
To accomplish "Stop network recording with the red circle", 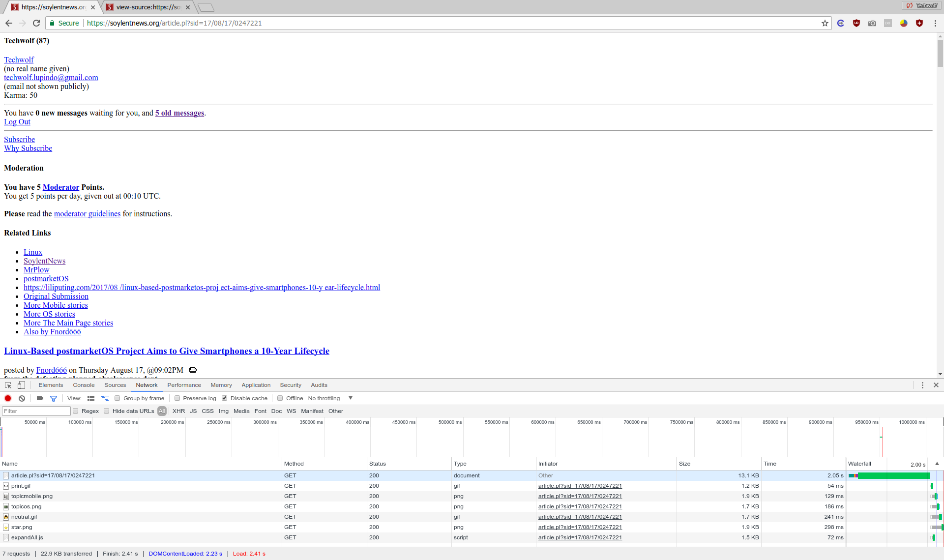I will coord(8,398).
